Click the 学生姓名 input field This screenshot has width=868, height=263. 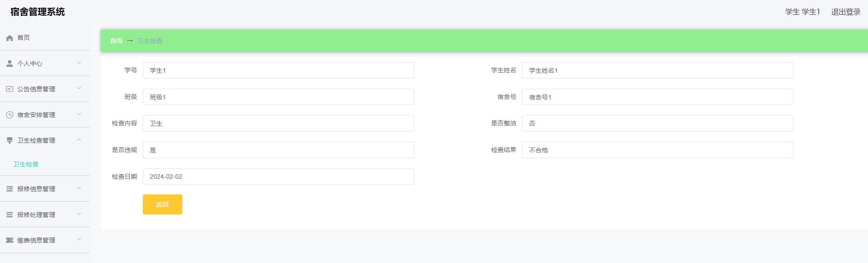(658, 70)
